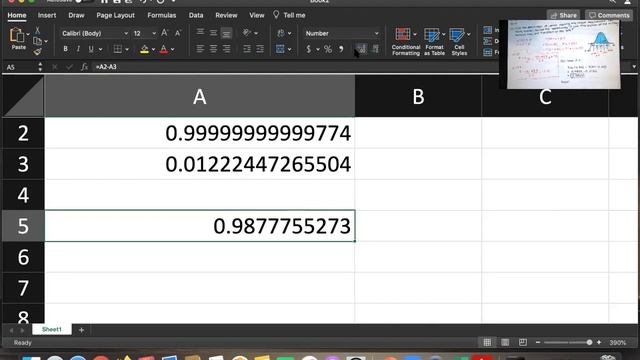This screenshot has width=640, height=360.
Task: Center text horizontally
Action: click(x=213, y=49)
